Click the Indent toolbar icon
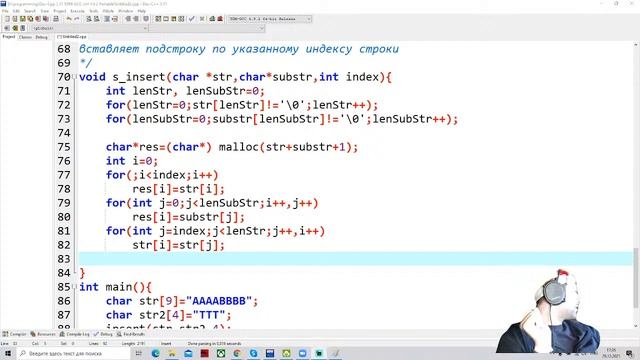Screen dimensions: 640x360 click(128, 19)
